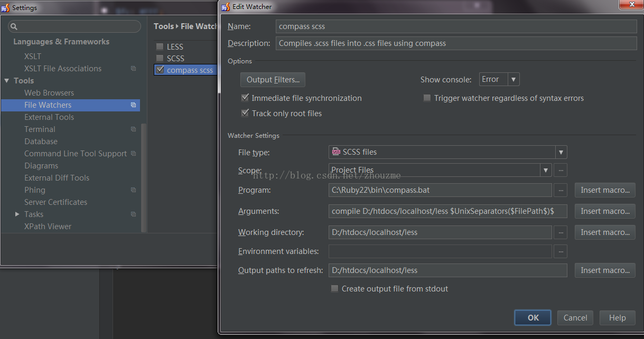The width and height of the screenshot is (644, 339).
Task: Click the Program path field
Action: [440, 190]
